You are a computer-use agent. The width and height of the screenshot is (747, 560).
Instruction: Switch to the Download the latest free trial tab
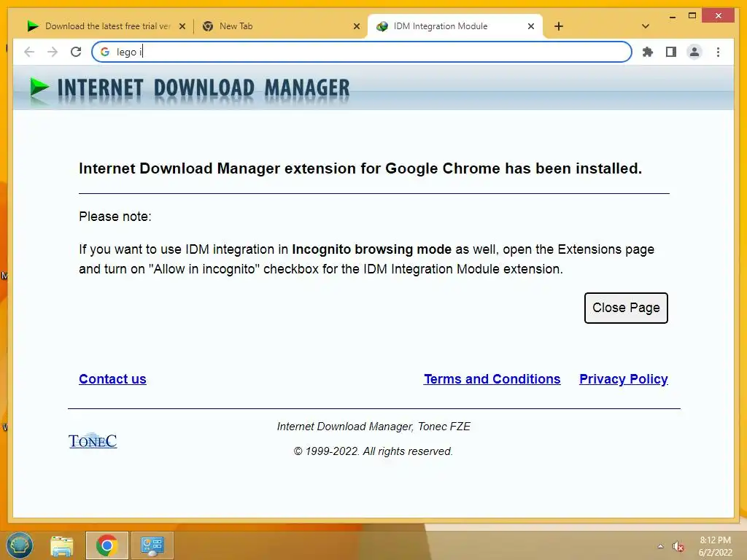(x=107, y=26)
